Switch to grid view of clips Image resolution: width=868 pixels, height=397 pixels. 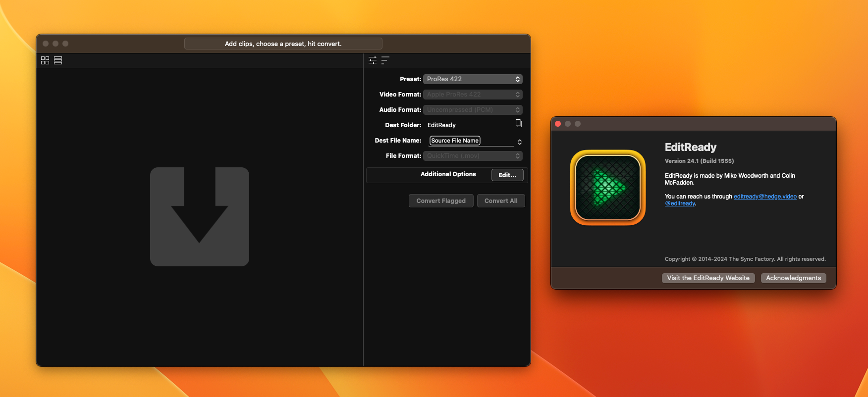click(45, 60)
